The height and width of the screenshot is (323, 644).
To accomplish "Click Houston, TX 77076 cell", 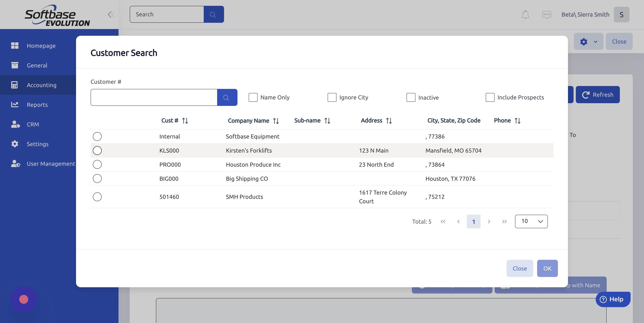I will 451,179.
